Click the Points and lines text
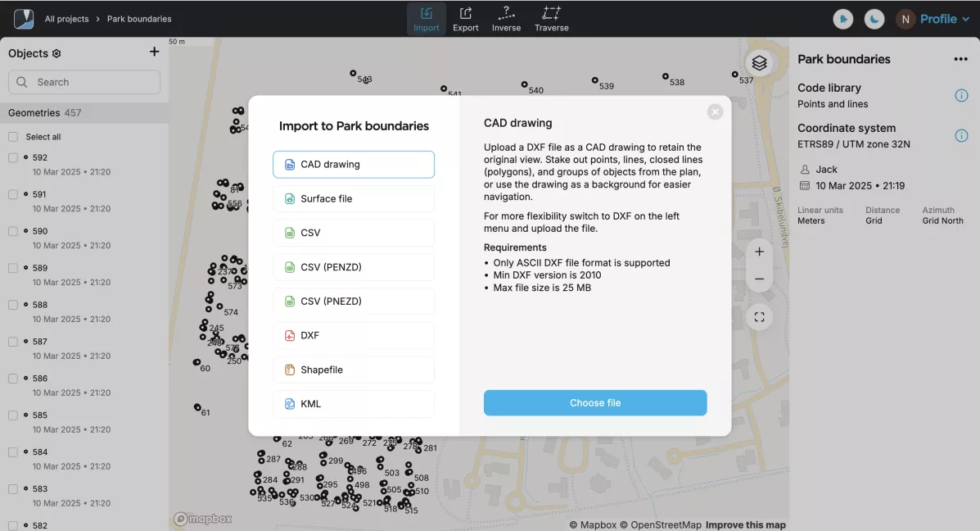The height and width of the screenshot is (531, 980). pos(833,104)
